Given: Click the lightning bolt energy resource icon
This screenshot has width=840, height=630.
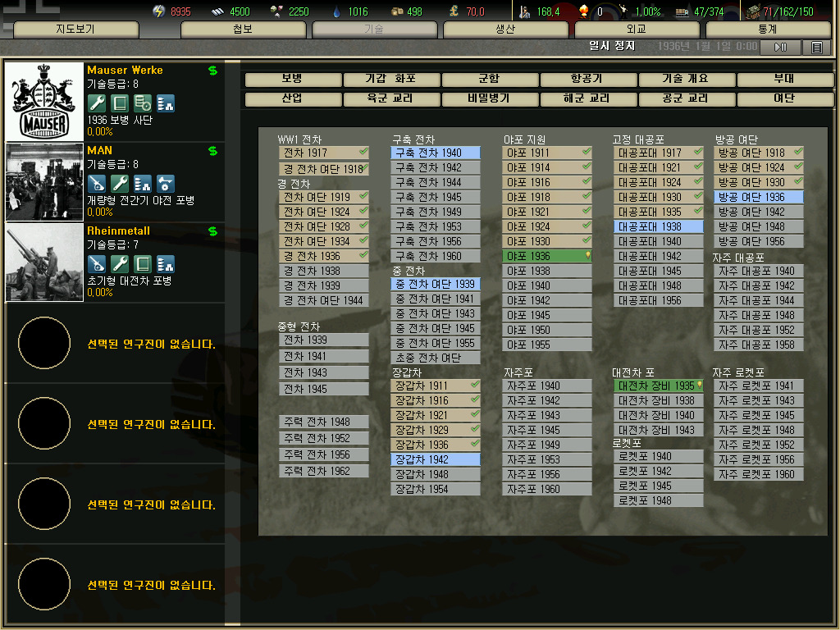Looking at the screenshot, I should (159, 11).
